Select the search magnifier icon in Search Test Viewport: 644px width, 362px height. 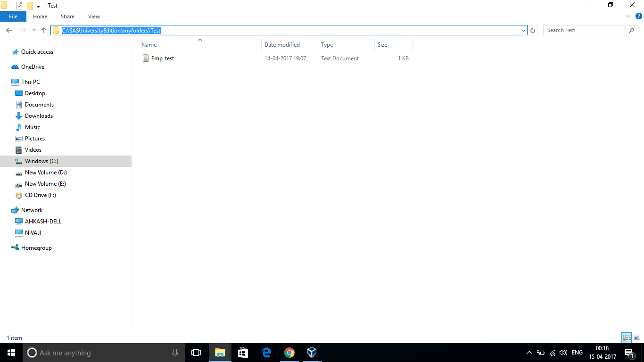(632, 30)
